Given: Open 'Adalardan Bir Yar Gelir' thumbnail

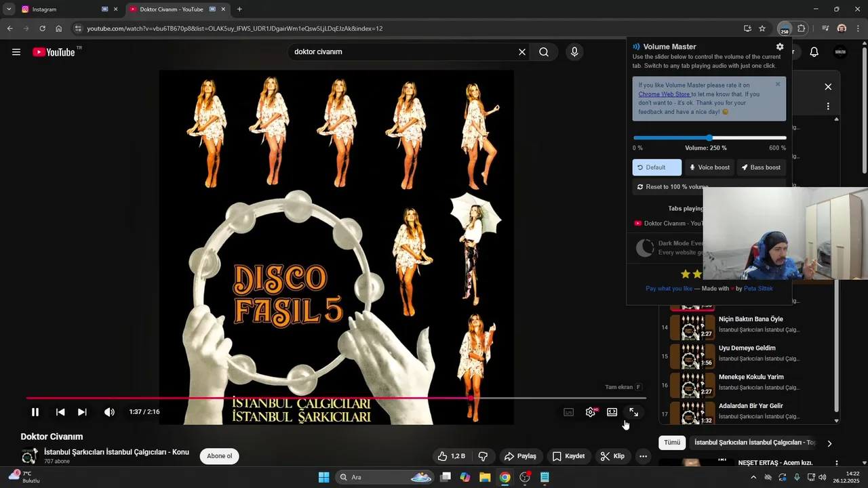Looking at the screenshot, I should pyautogui.click(x=692, y=413).
